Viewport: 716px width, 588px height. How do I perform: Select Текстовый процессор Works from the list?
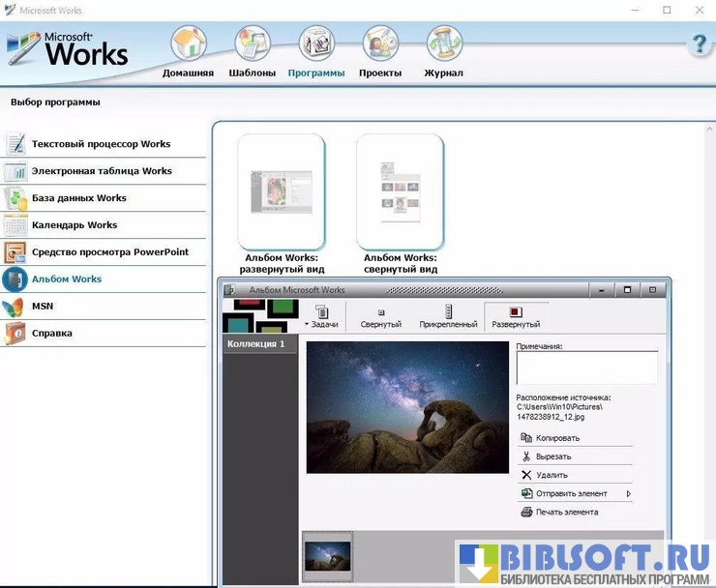tap(101, 144)
